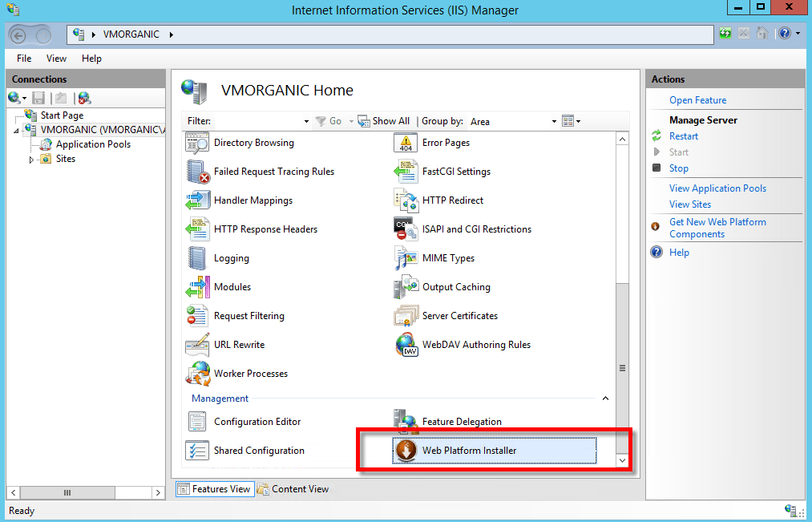Open the HTTP Response Headers icon
The image size is (812, 522).
(197, 229)
